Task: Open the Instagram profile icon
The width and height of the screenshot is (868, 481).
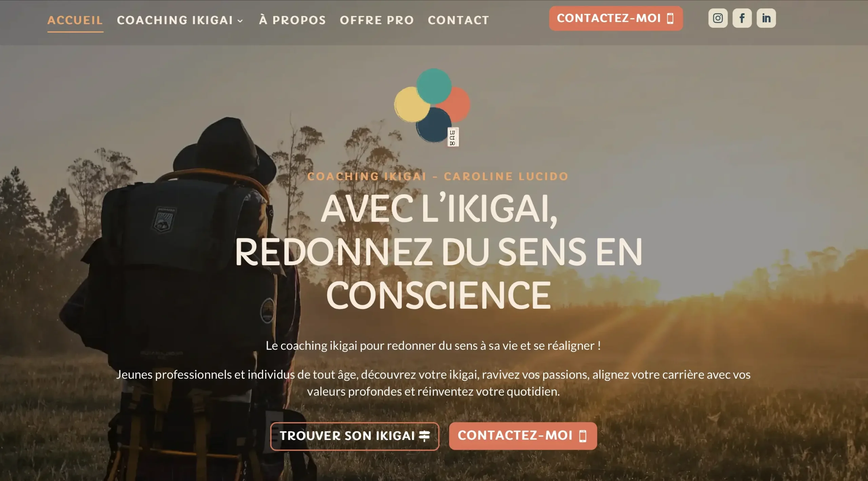Action: tap(718, 18)
